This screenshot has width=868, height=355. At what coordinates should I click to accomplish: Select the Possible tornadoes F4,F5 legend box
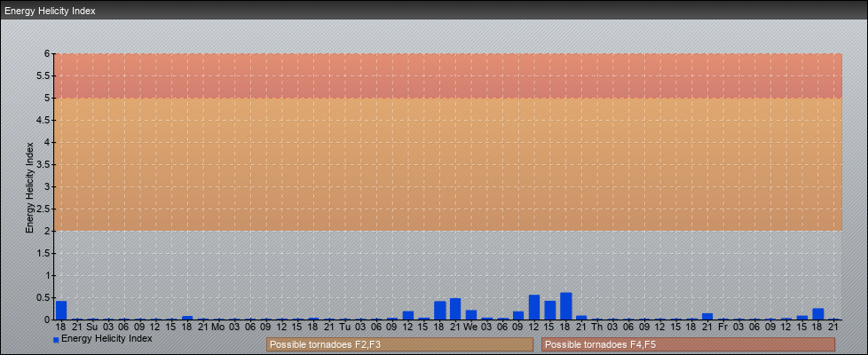[688, 344]
